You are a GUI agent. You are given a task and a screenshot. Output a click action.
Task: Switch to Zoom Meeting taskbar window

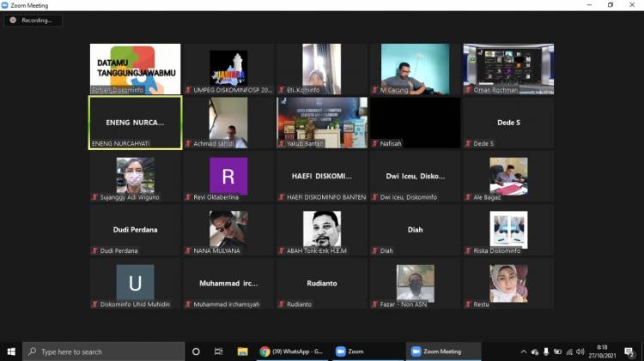click(444, 352)
